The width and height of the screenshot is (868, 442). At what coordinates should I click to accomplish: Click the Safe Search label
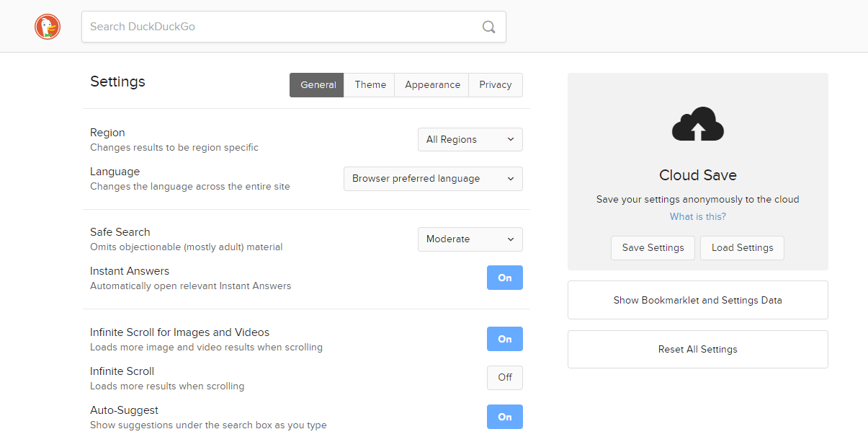point(120,232)
